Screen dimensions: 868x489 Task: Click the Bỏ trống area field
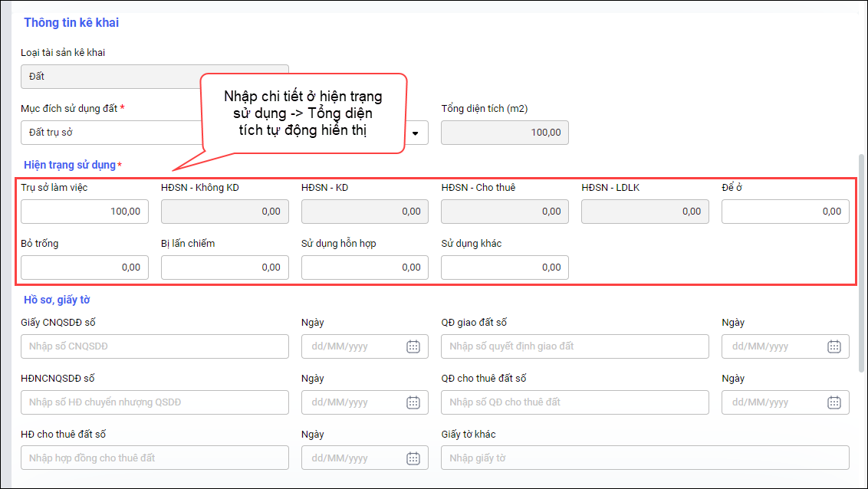[84, 267]
